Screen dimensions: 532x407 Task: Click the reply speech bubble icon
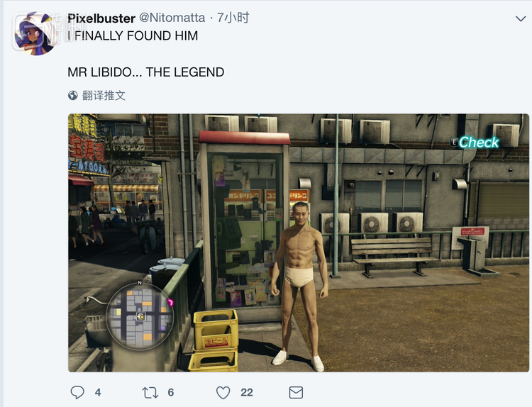point(77,392)
